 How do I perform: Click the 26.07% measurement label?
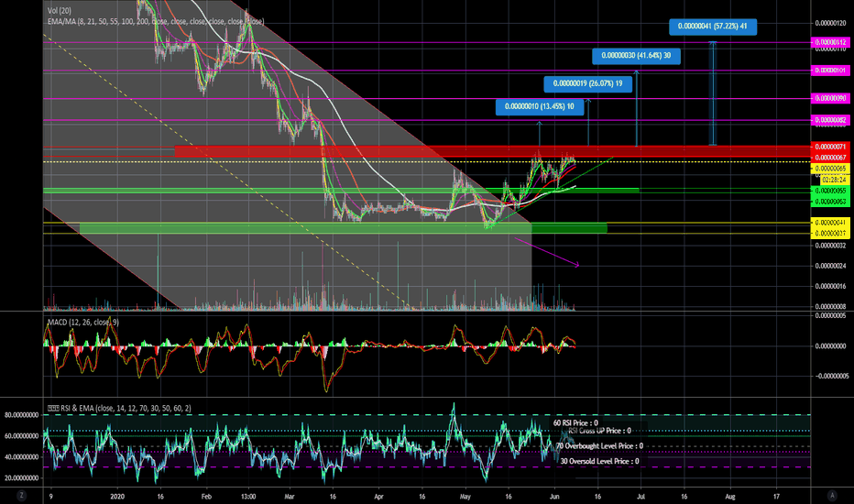coord(587,84)
